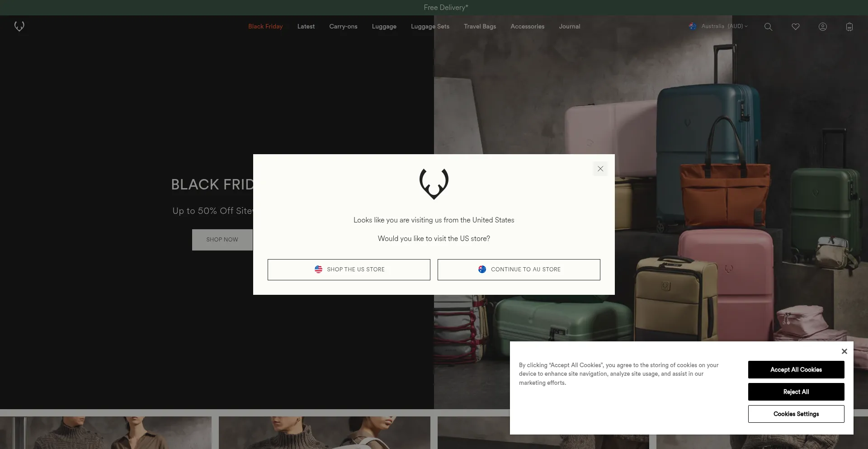Image resolution: width=868 pixels, height=449 pixels.
Task: Open the shopping cart icon
Action: pos(849,27)
